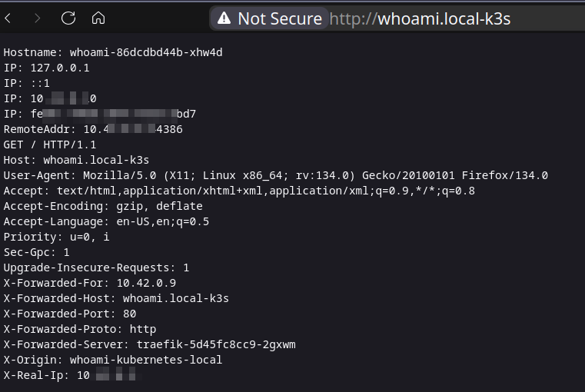Reload the whoami page
The width and height of the screenshot is (585, 392).
click(68, 18)
